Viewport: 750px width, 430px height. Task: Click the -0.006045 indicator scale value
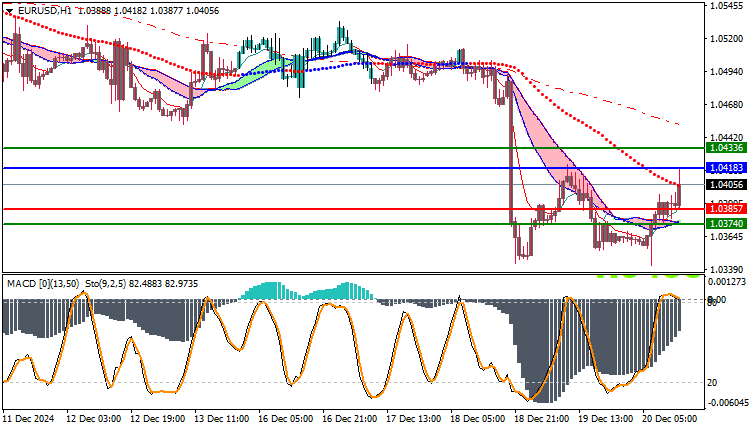click(727, 403)
